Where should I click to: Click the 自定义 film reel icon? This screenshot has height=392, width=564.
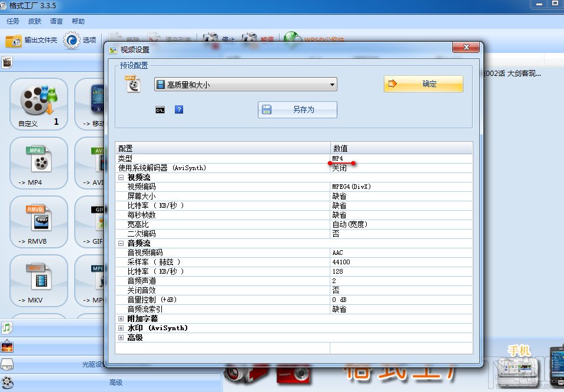pyautogui.click(x=39, y=100)
